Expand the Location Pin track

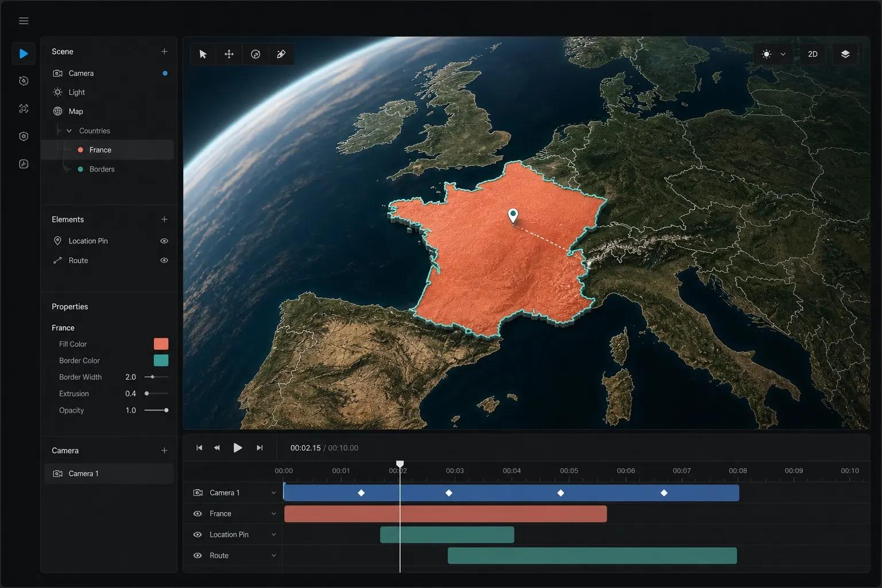(274, 535)
